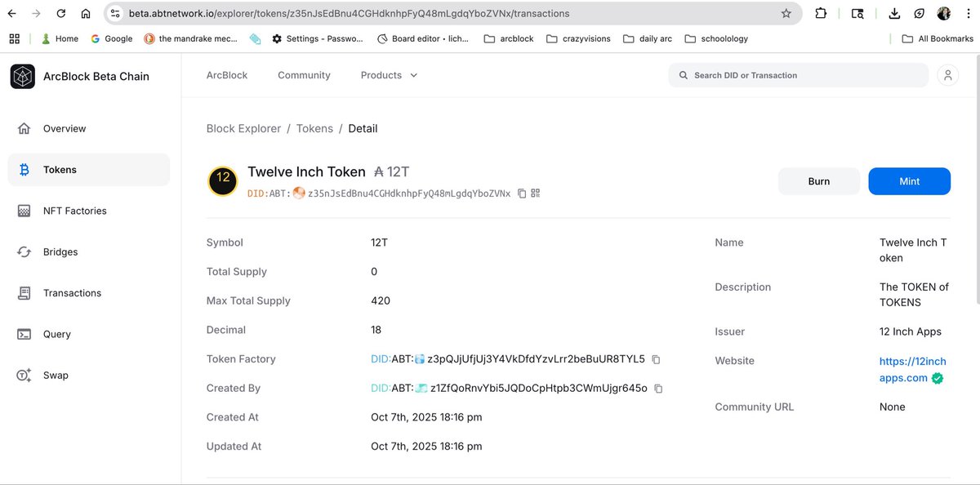Screen dimensions: 980x485
Task: Click the verified badge next to website
Action: [938, 378]
